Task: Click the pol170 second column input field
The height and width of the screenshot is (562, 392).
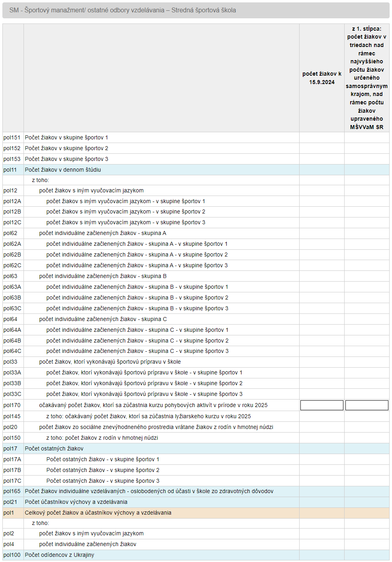Action: coord(367,405)
